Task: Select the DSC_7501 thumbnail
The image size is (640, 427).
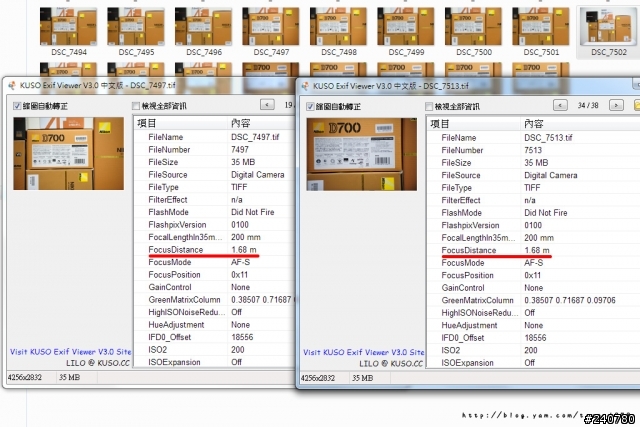Action: coord(541,27)
